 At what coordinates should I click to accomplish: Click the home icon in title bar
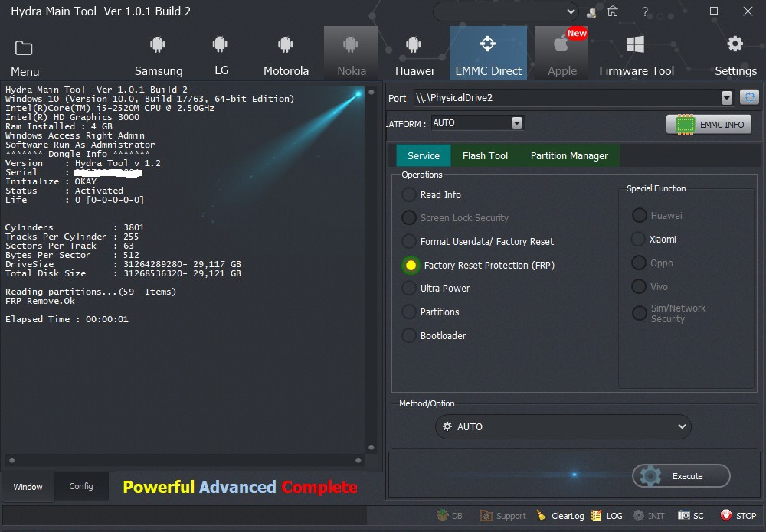(613, 11)
